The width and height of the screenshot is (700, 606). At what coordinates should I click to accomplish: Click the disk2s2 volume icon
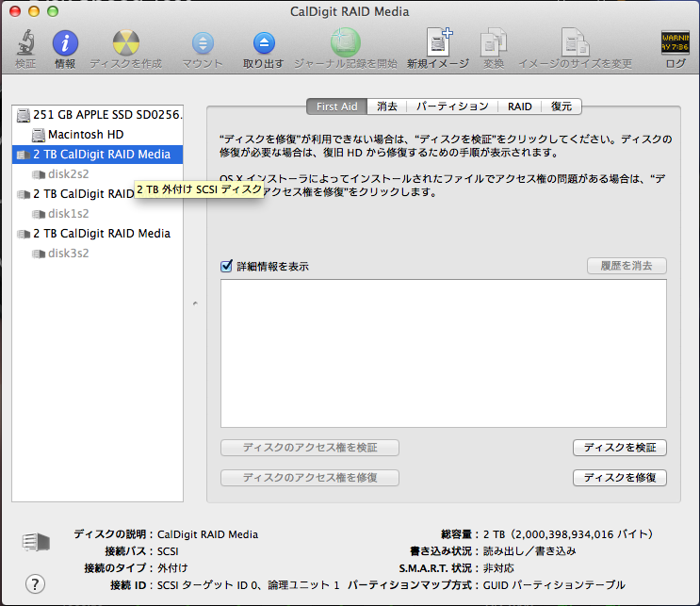coord(39,174)
